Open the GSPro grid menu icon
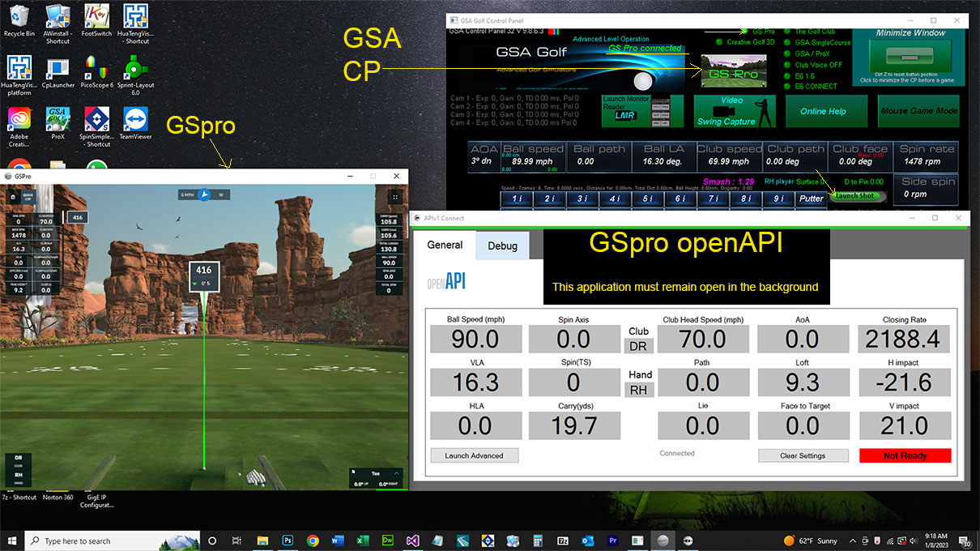980x551 pixels. pos(395,196)
